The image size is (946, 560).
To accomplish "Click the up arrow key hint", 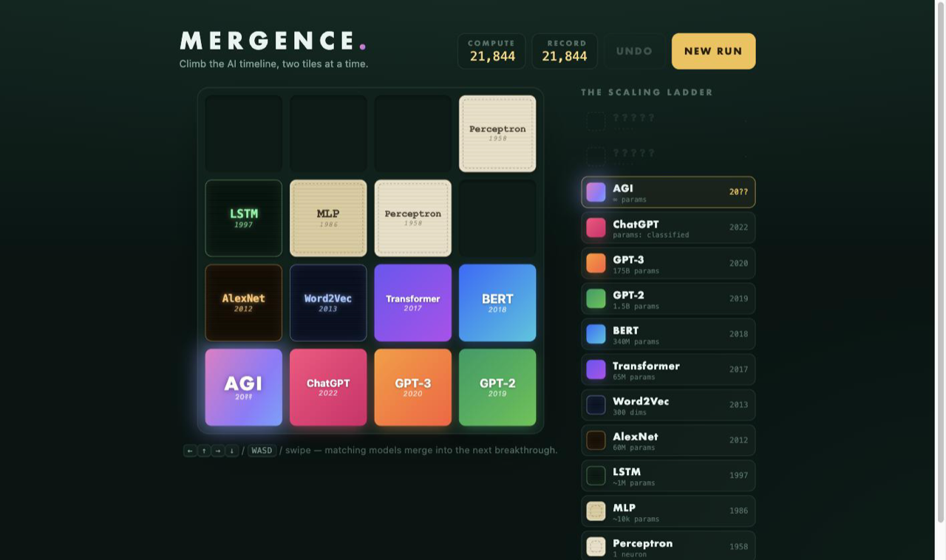I will tap(204, 451).
